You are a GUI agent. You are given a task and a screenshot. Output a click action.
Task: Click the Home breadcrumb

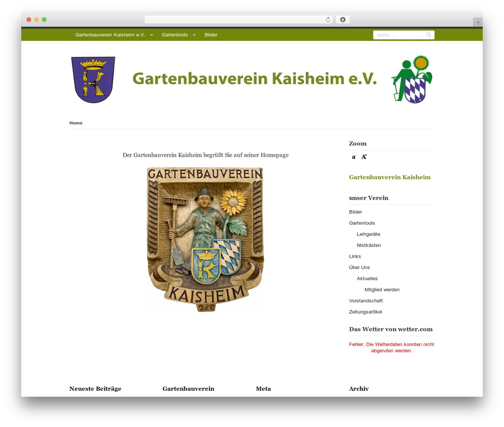(76, 123)
